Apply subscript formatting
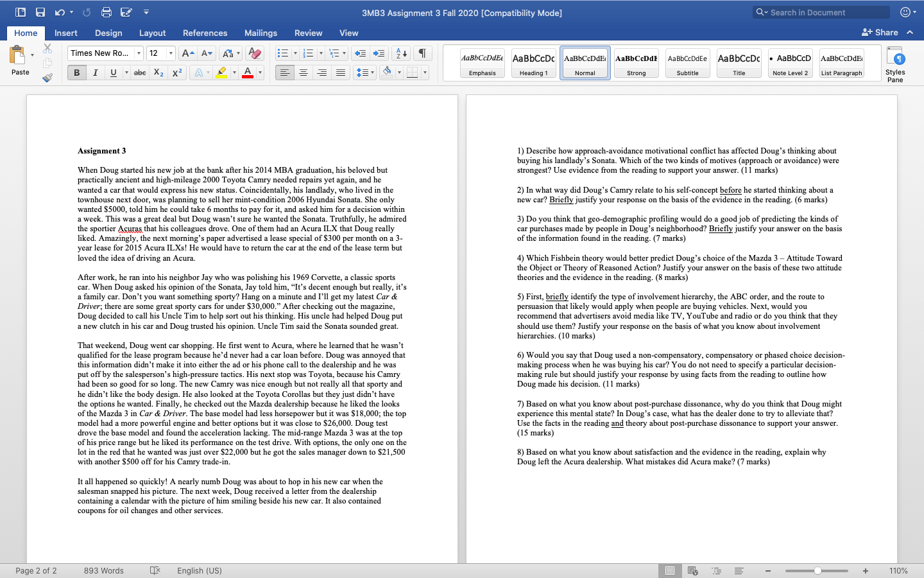Image resolution: width=924 pixels, height=578 pixels. (x=158, y=73)
